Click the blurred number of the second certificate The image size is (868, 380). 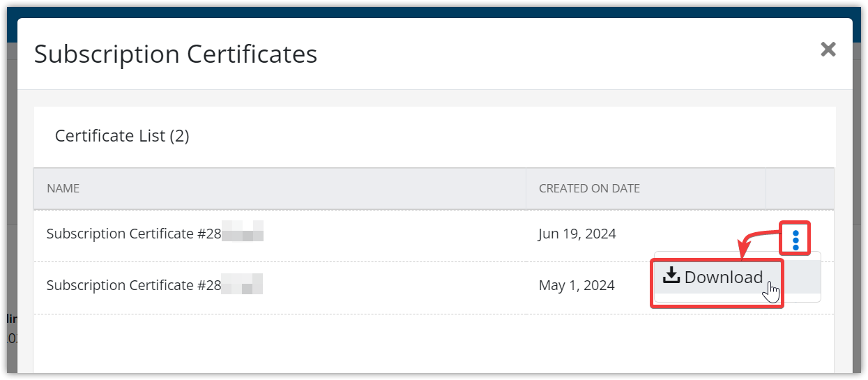click(243, 285)
